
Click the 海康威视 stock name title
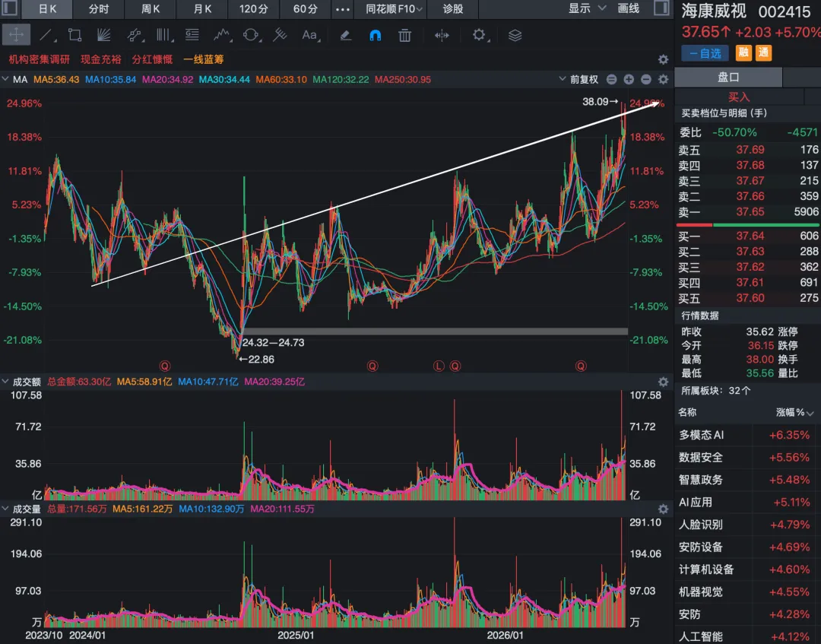[x=713, y=11]
